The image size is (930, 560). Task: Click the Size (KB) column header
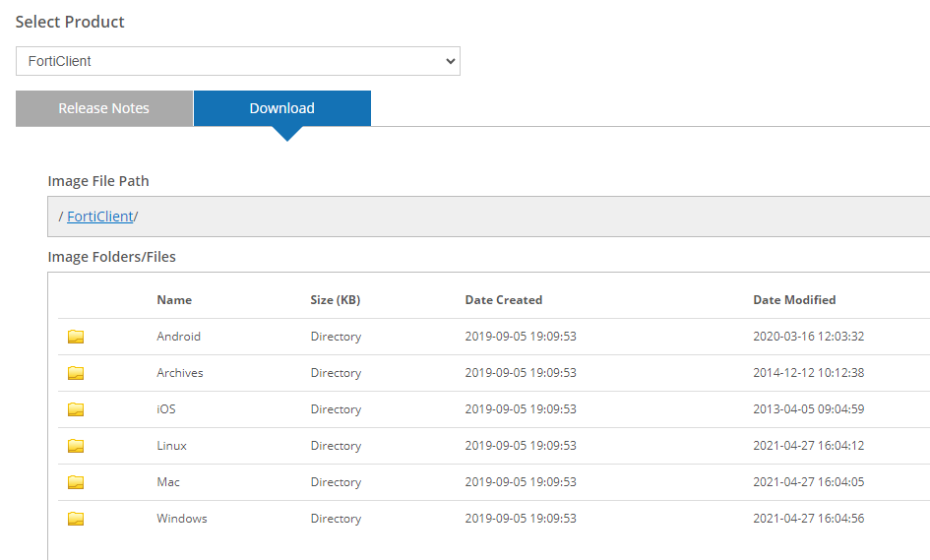tap(336, 300)
